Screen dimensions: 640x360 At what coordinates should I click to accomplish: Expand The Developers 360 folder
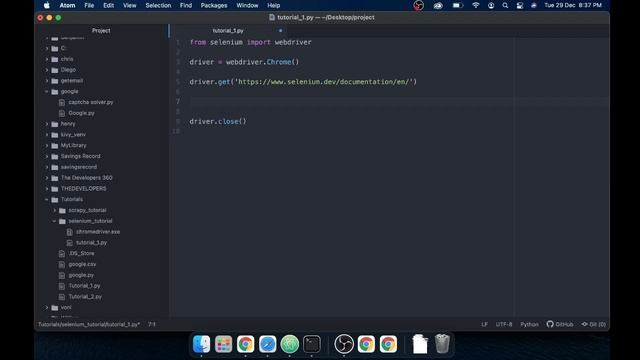tap(47, 178)
